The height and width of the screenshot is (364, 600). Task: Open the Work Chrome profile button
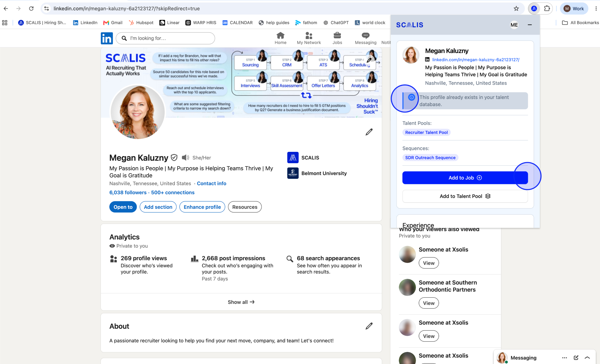[574, 9]
